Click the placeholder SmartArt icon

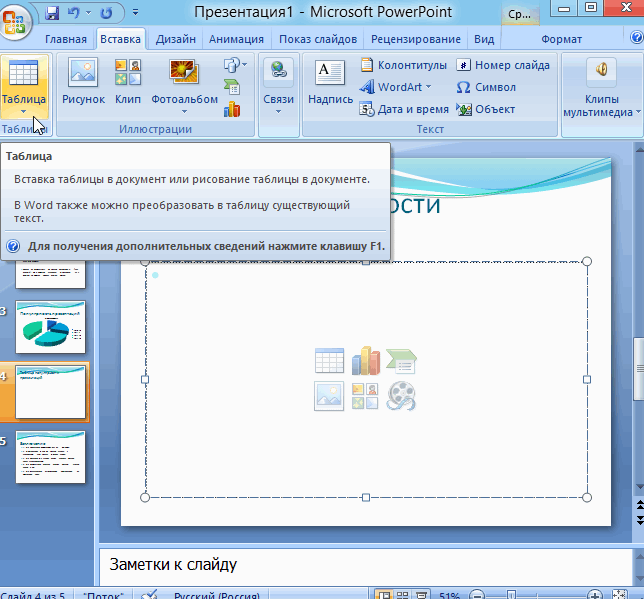click(401, 361)
